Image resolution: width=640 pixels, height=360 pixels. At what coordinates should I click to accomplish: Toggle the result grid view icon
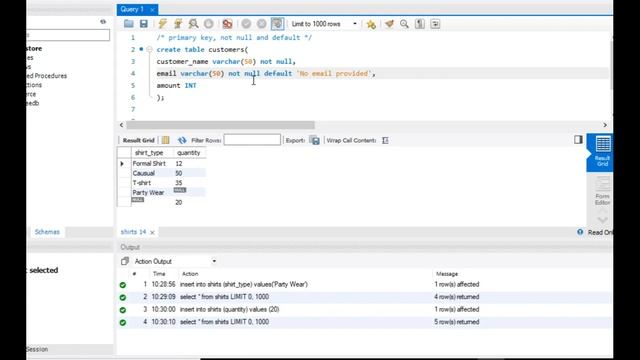point(165,140)
